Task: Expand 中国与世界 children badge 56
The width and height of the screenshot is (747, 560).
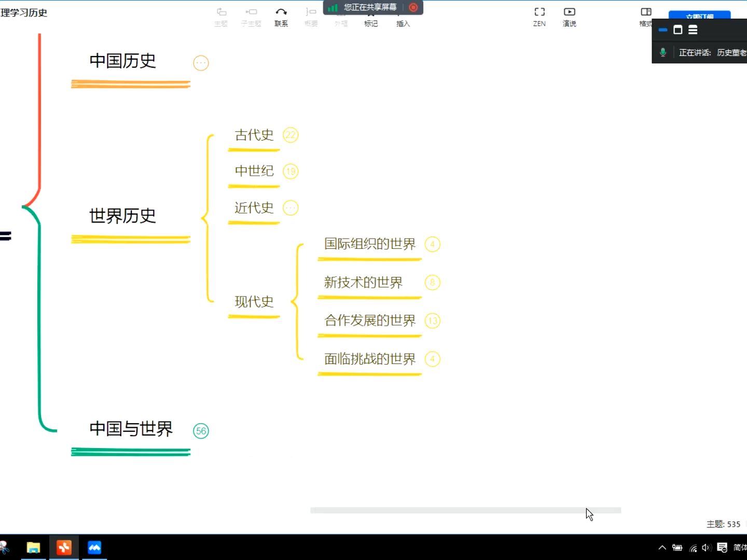Action: point(201,431)
